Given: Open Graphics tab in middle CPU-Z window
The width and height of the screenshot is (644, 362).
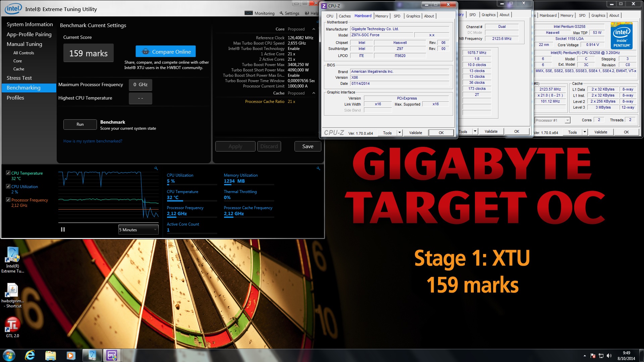Looking at the screenshot, I should (488, 15).
